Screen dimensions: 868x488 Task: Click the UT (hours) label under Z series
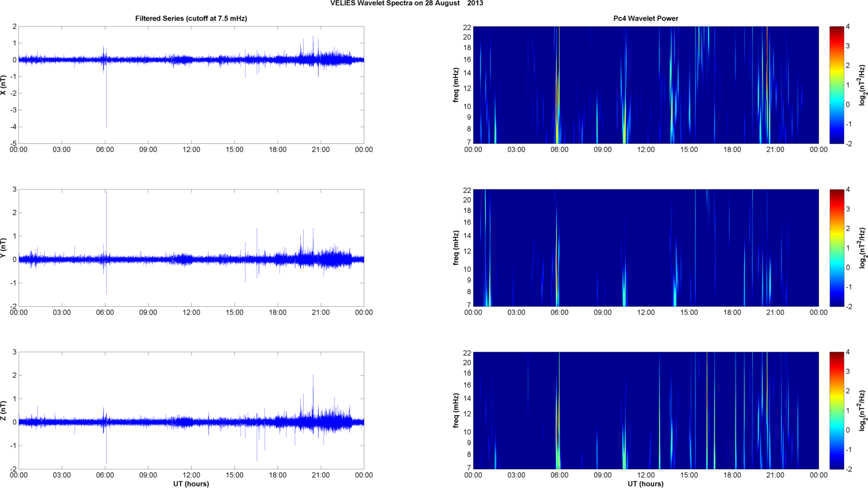click(191, 484)
